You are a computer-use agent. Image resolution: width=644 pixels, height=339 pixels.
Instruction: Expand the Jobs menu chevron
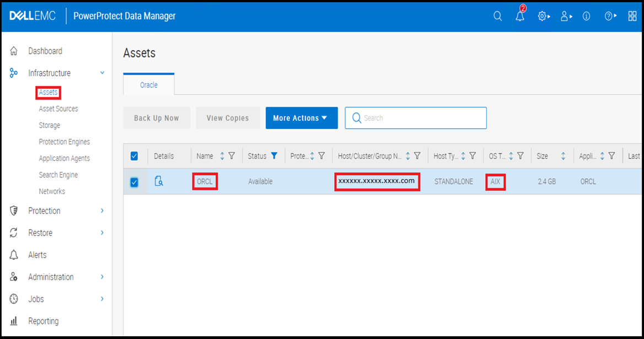(x=102, y=299)
